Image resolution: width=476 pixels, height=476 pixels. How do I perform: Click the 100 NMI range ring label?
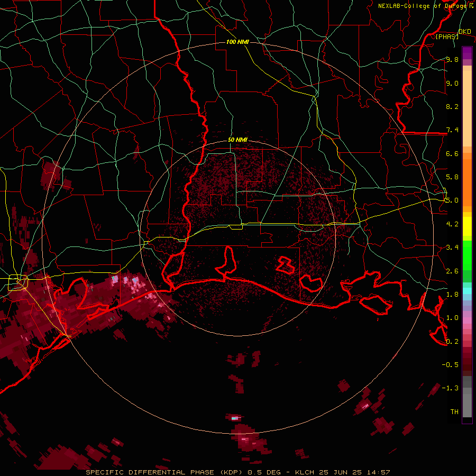(x=237, y=42)
